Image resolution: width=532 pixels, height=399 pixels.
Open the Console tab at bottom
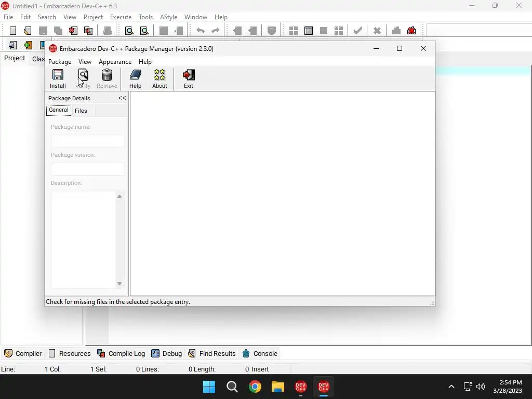pos(260,353)
